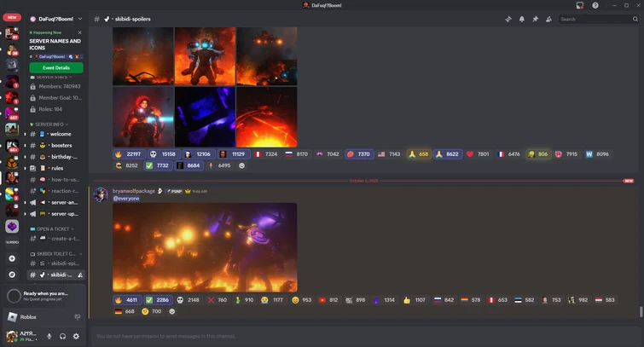644x347 pixels.
Task: Open the how-to-us... channel
Action: (56, 179)
